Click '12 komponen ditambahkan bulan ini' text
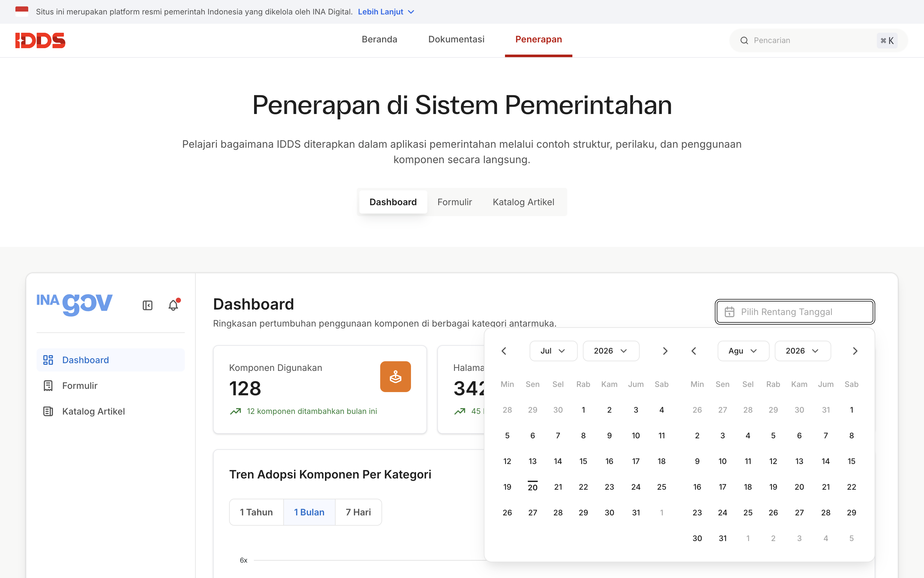Viewport: 924px width, 578px height. (312, 411)
